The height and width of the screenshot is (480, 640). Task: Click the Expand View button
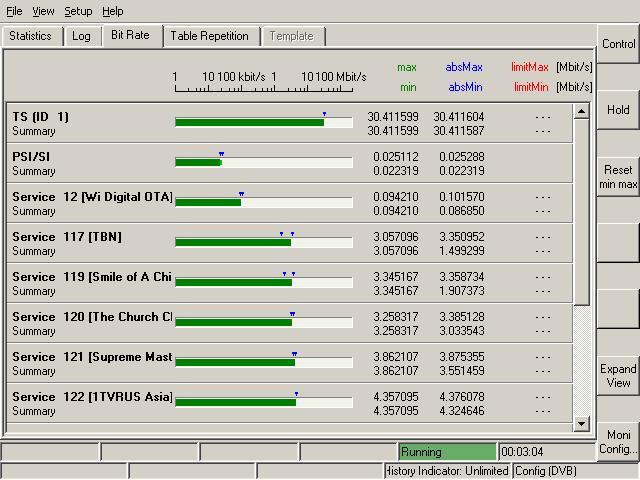tap(618, 376)
